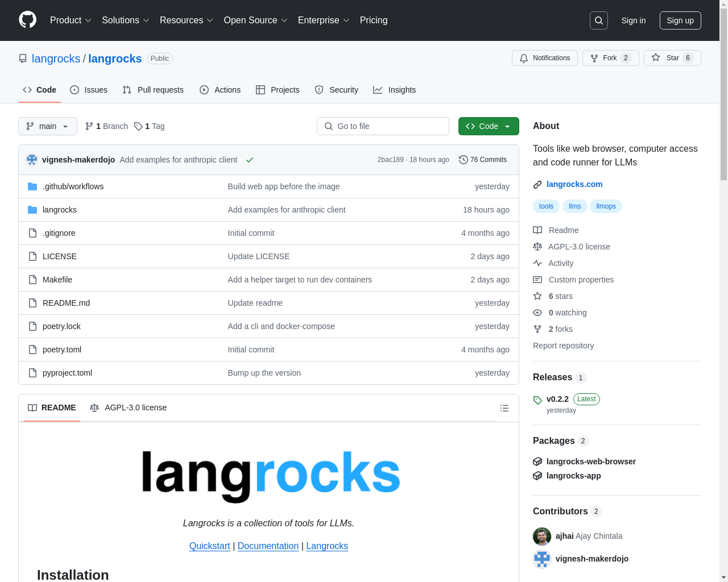The width and height of the screenshot is (728, 582).
Task: Open the LICENSE file
Action: point(60,256)
